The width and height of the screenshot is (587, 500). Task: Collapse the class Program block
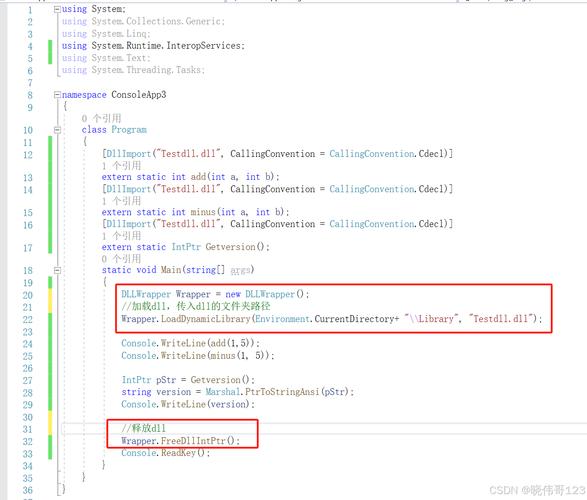point(57,130)
